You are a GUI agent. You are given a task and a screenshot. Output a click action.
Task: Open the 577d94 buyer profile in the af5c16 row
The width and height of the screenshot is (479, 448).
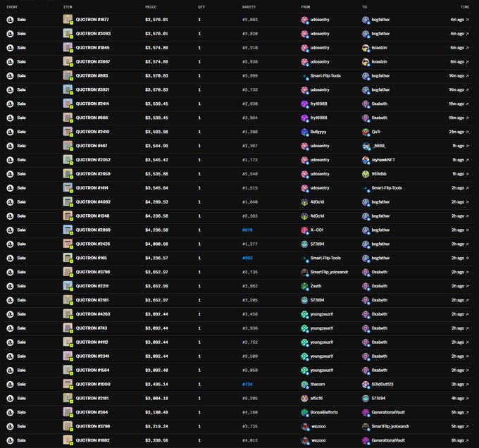378,398
